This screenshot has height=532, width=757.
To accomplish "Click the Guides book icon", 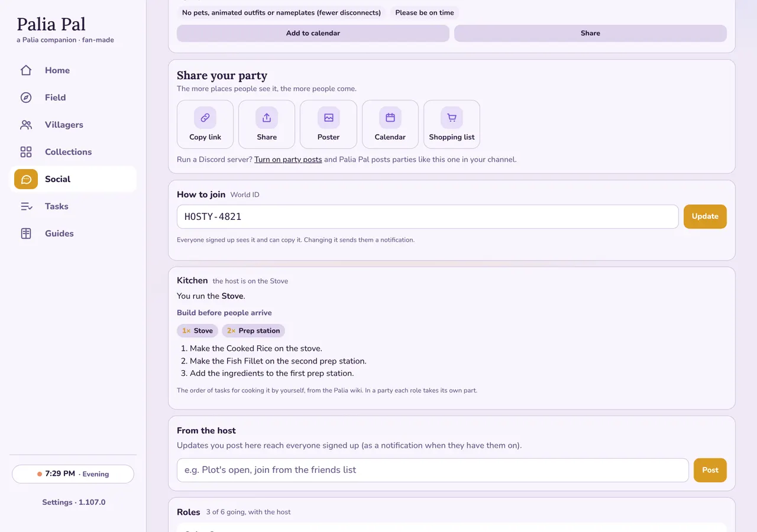I will (x=26, y=233).
